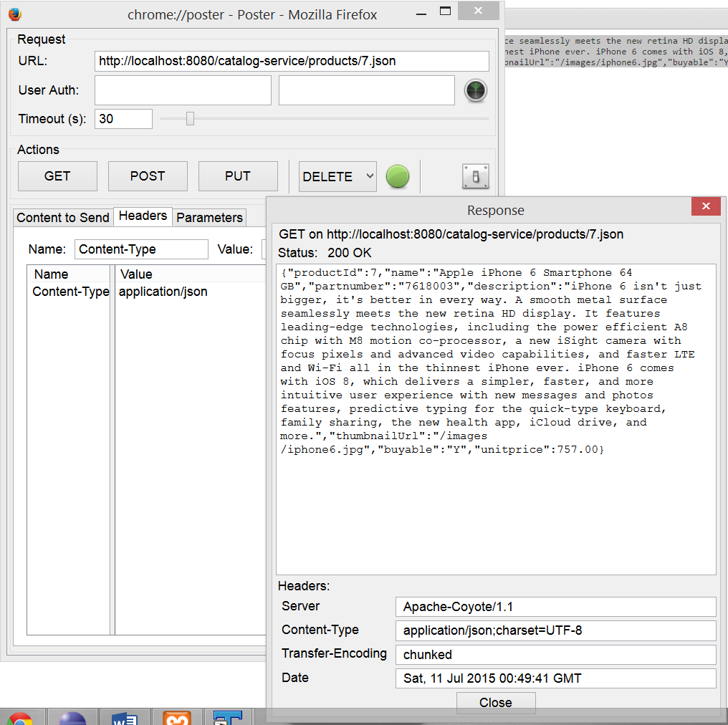Viewport: 728px width, 725px height.
Task: Click the header Name field containing Content-Type
Action: click(141, 249)
